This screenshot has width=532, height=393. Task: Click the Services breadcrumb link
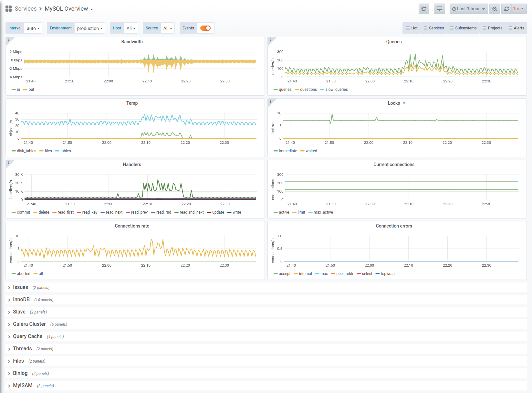click(26, 9)
